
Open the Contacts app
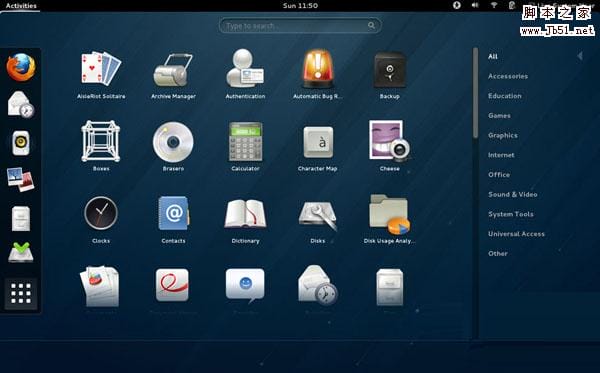point(173,219)
